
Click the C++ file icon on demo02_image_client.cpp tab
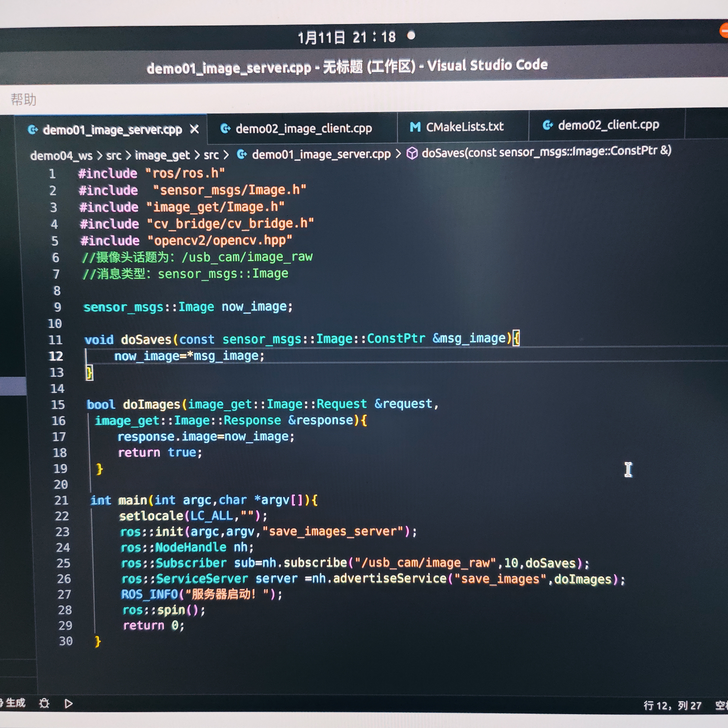225,128
